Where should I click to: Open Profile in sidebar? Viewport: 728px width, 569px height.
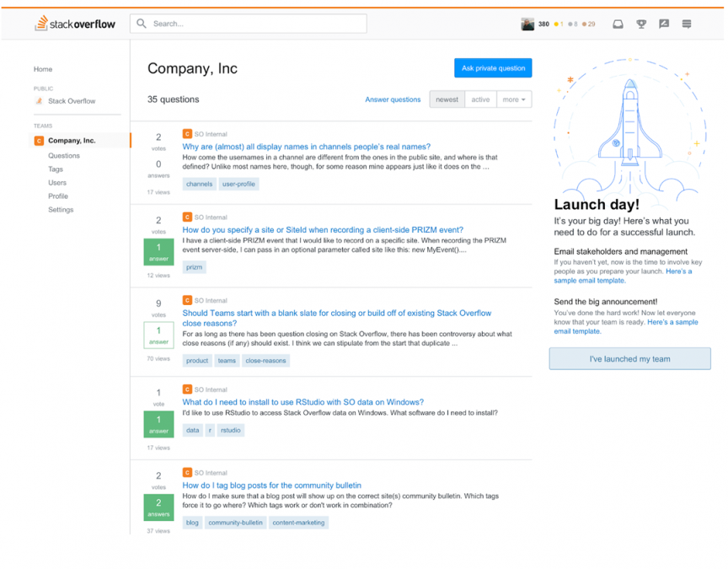click(x=58, y=196)
